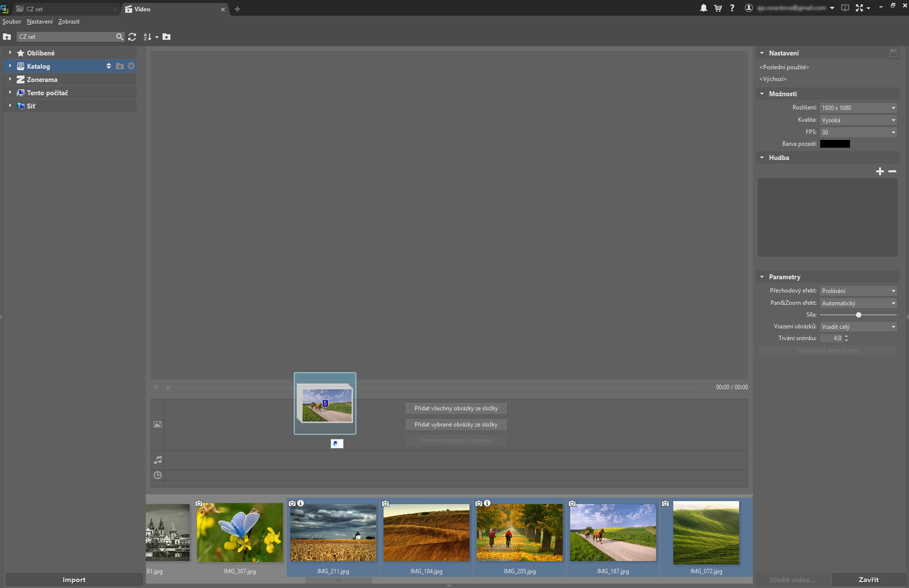Click the Import button
This screenshot has width=909, height=588.
tap(74, 580)
